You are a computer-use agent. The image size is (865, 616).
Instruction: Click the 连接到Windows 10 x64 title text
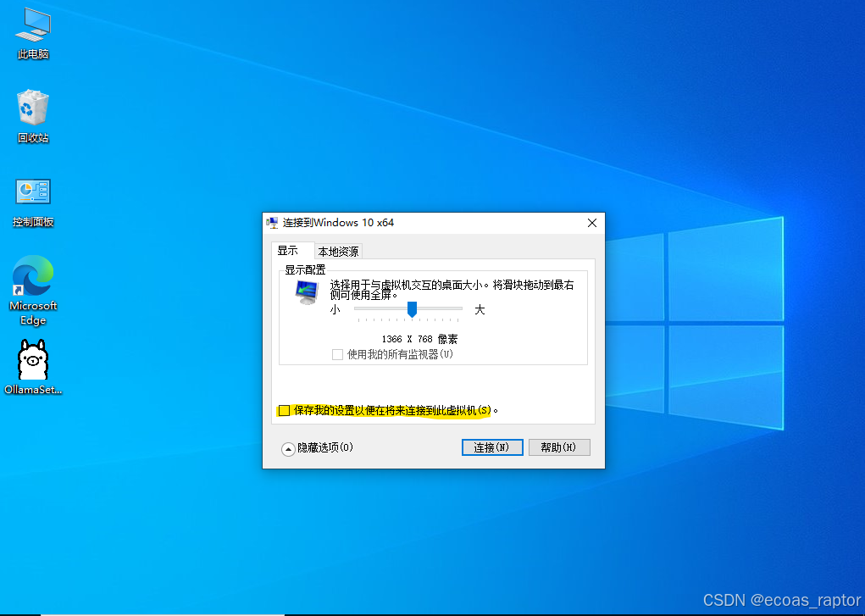(x=338, y=223)
